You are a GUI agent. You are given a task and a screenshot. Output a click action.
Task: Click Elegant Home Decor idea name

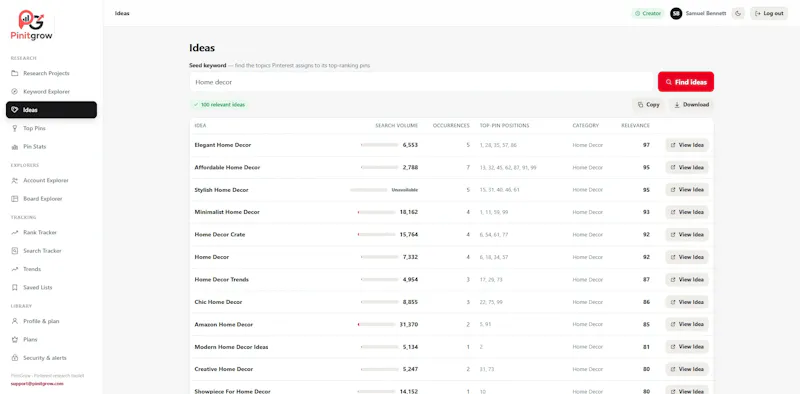tap(222, 145)
